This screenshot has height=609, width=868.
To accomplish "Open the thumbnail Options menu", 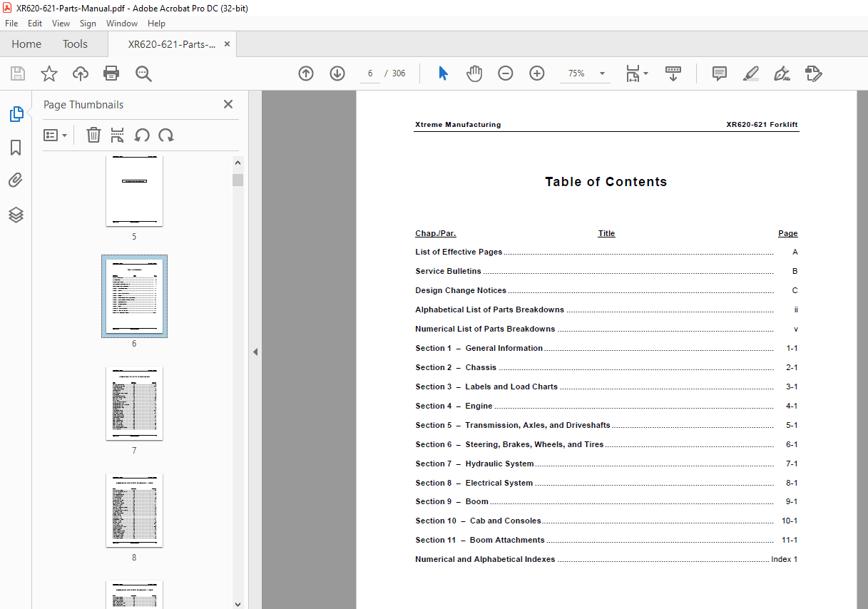I will coord(55,135).
